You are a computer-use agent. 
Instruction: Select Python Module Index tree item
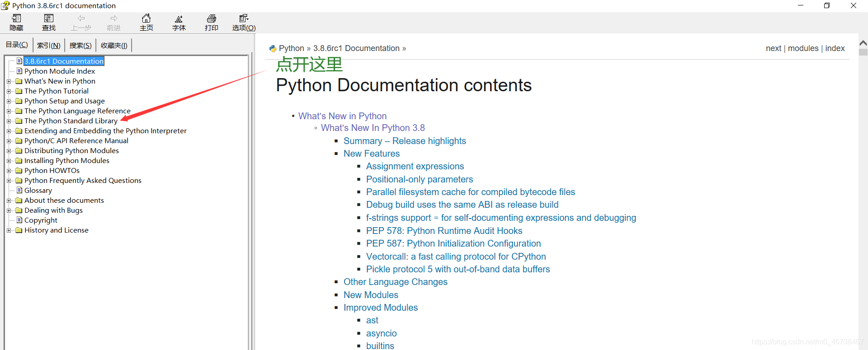point(60,71)
